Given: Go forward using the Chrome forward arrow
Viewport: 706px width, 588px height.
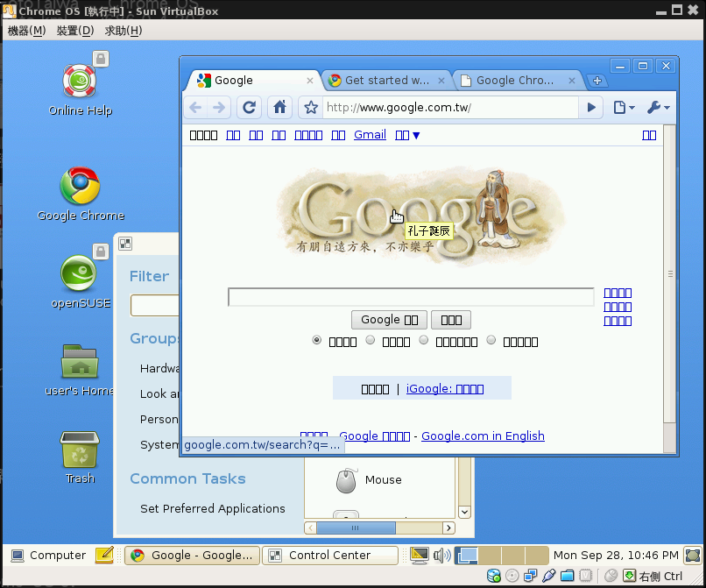Looking at the screenshot, I should pyautogui.click(x=219, y=107).
